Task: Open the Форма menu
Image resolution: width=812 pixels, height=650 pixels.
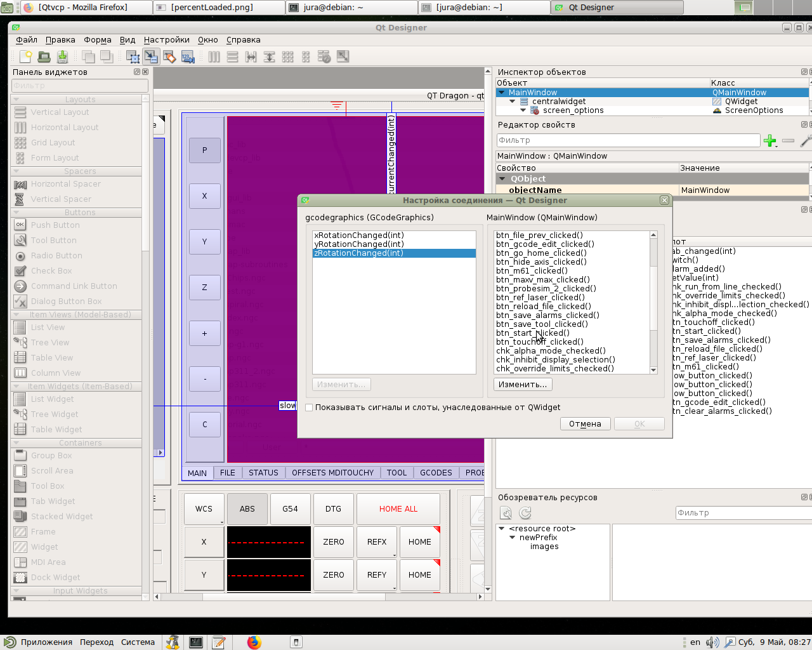Action: click(98, 39)
